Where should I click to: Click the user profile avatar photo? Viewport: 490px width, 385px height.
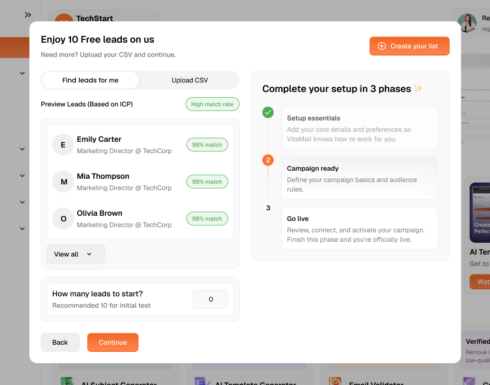pyautogui.click(x=467, y=23)
